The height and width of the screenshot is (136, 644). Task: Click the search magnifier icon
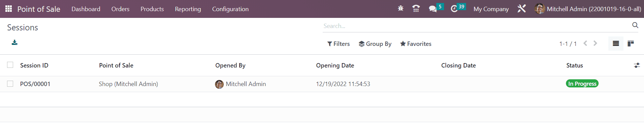pos(635,25)
